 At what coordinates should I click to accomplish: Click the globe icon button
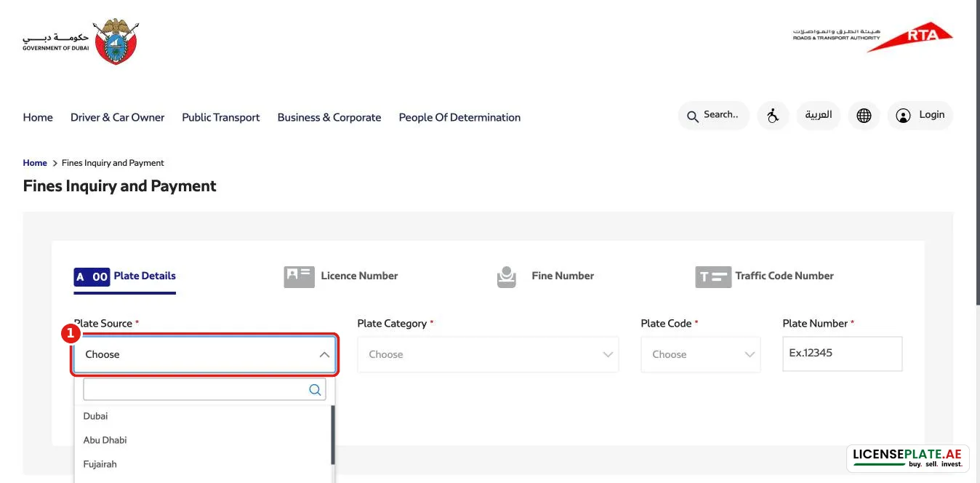(x=864, y=116)
